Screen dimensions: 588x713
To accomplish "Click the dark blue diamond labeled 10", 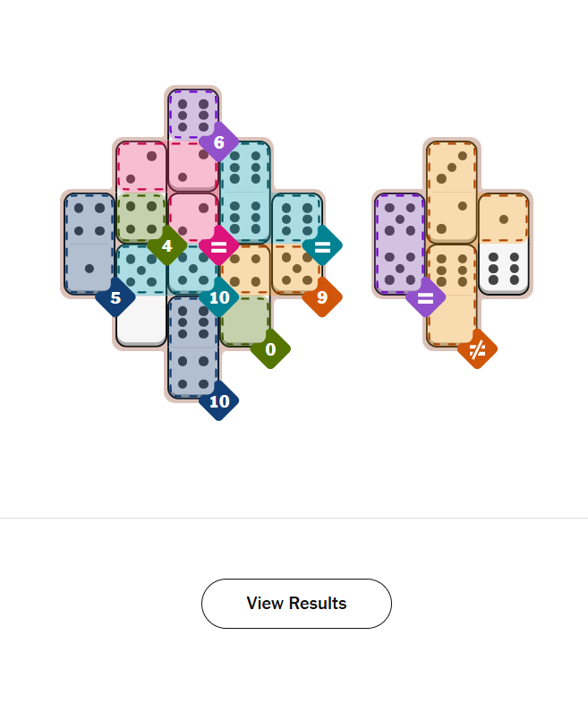I will [218, 401].
